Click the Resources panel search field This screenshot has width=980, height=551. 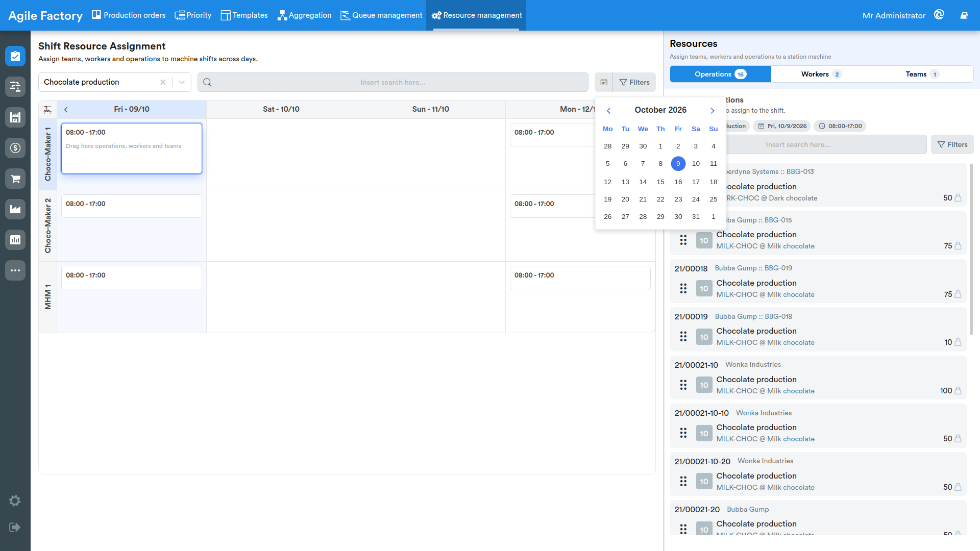[798, 145]
